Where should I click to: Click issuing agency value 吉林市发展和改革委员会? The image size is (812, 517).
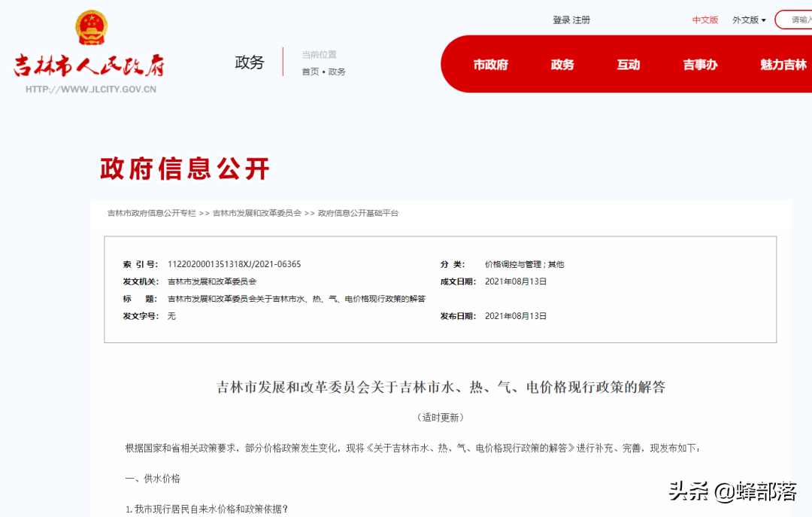(x=212, y=281)
